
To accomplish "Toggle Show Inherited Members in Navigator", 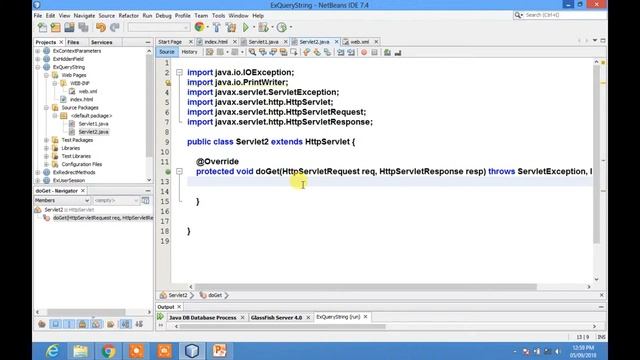I will click(x=42, y=324).
